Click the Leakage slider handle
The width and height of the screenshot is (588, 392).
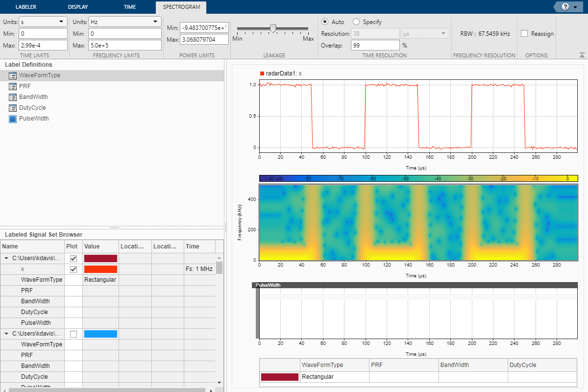(x=273, y=28)
